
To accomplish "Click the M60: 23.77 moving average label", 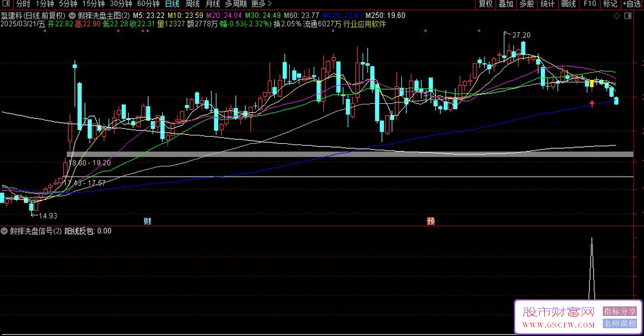I will [x=302, y=15].
